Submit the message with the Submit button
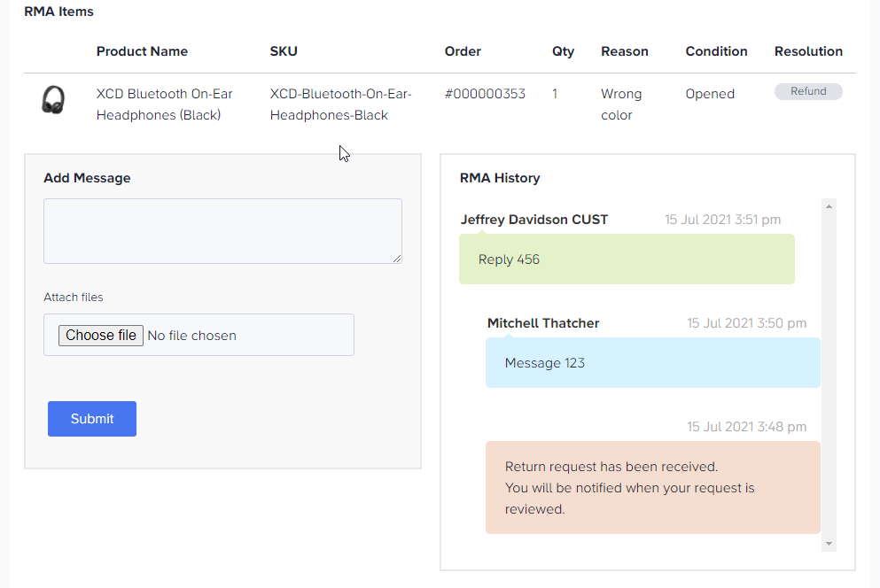880x588 pixels. [92, 419]
